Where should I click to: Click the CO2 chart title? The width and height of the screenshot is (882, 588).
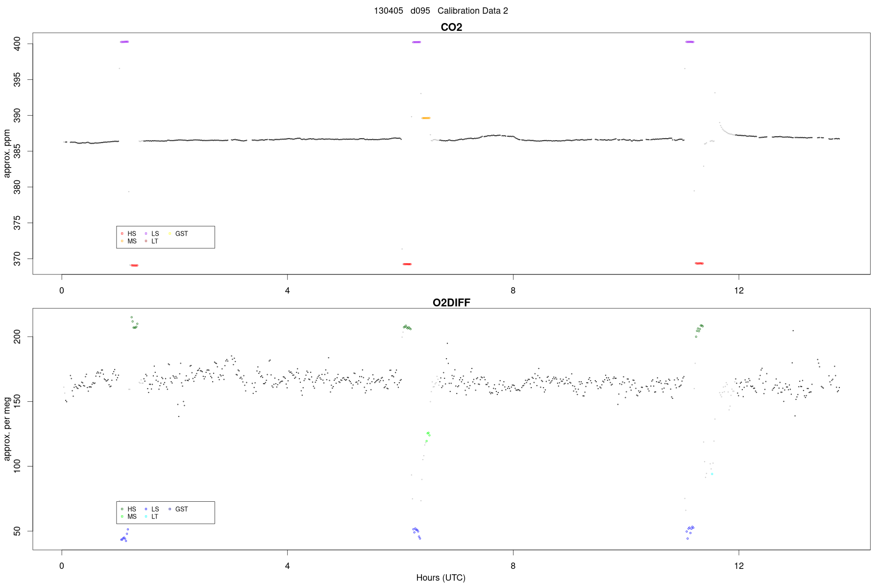tap(451, 27)
